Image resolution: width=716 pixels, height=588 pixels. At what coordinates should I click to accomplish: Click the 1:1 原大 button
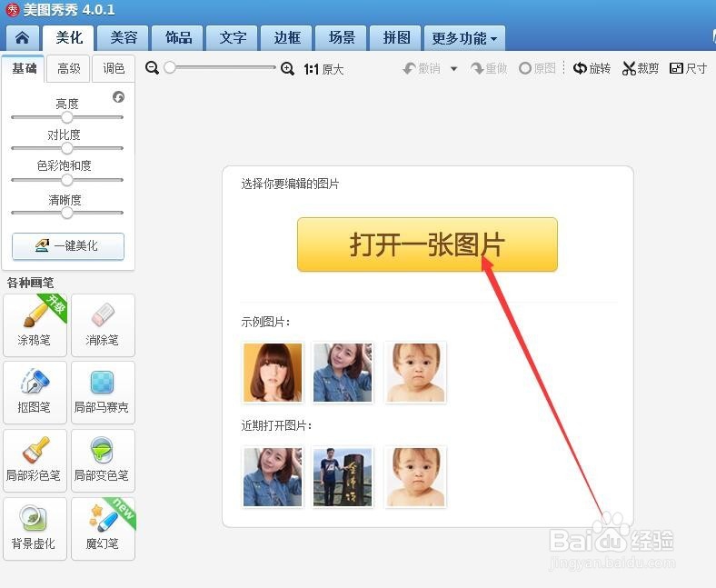pos(323,69)
